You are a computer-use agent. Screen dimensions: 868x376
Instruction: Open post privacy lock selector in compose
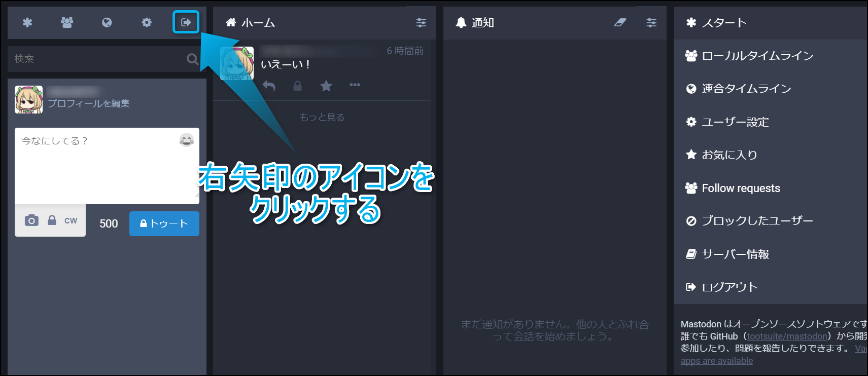52,220
